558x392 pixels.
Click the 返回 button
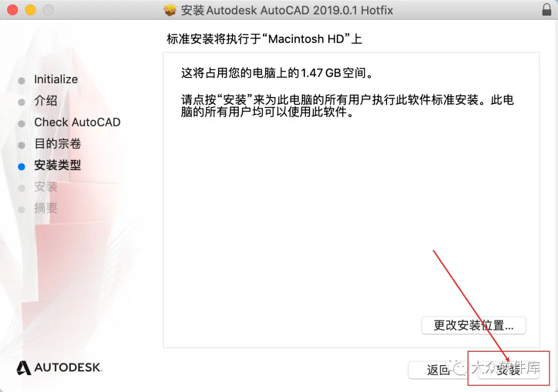[439, 370]
